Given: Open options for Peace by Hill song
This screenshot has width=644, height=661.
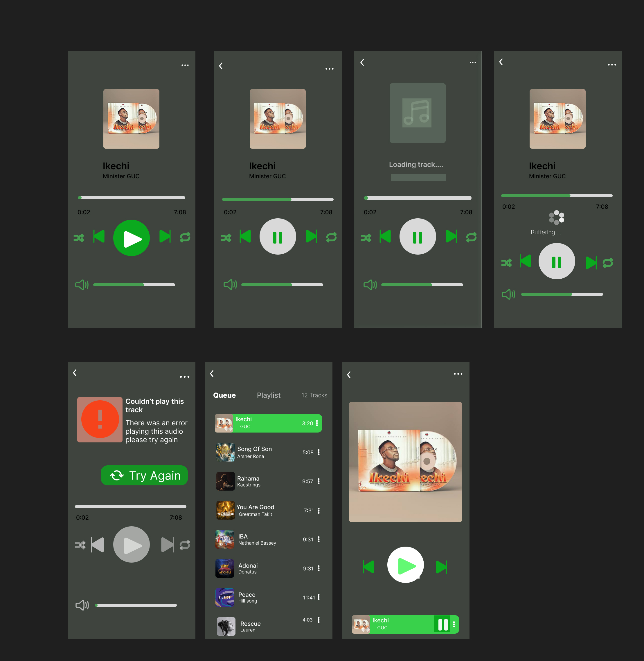Looking at the screenshot, I should (x=319, y=597).
